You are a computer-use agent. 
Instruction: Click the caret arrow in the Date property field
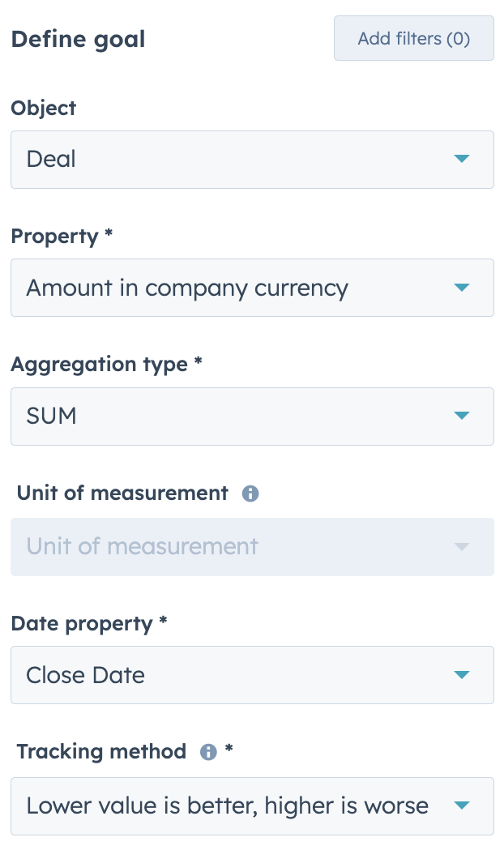coord(461,674)
